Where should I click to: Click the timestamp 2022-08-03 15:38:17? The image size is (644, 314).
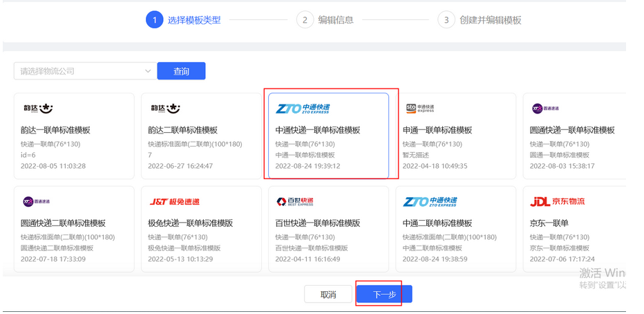[562, 166]
